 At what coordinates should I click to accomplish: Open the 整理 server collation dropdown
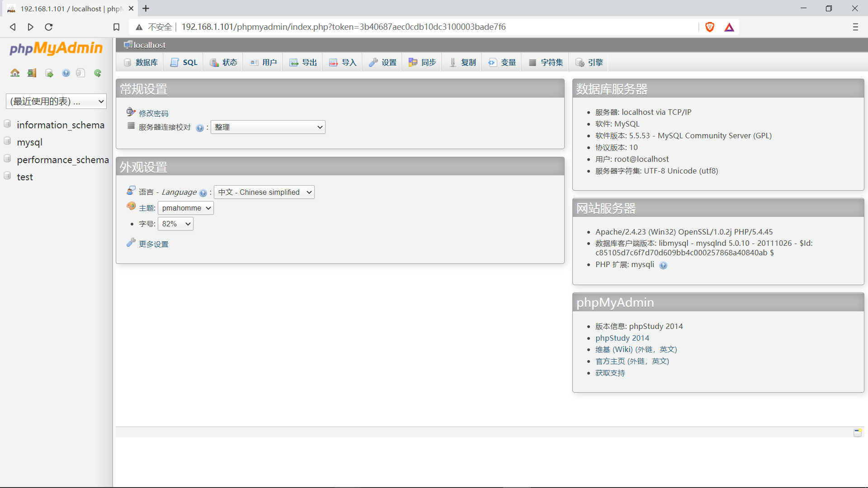point(268,127)
